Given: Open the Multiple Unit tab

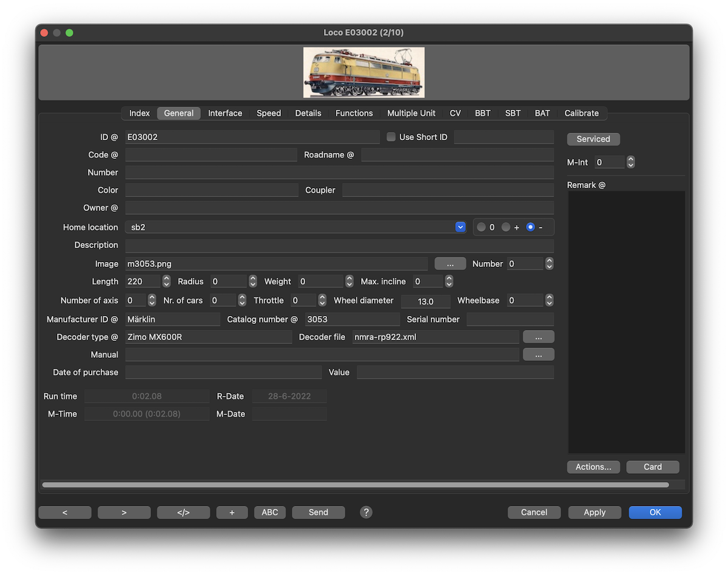Looking at the screenshot, I should click(x=411, y=113).
